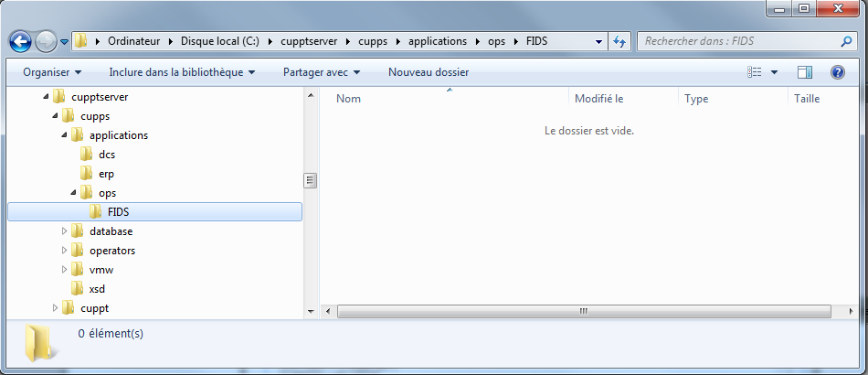The image size is (868, 375).
Task: Open the Organiser dropdown menu
Action: coord(52,72)
